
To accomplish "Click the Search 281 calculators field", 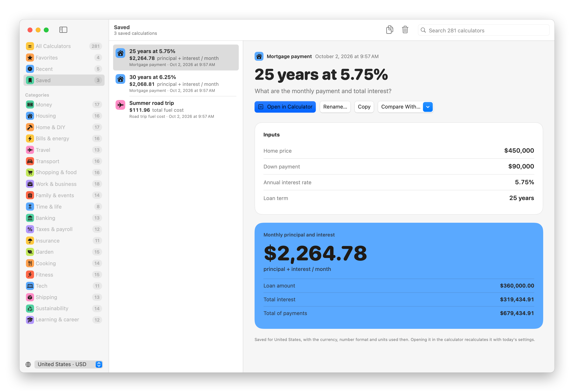I will point(483,30).
